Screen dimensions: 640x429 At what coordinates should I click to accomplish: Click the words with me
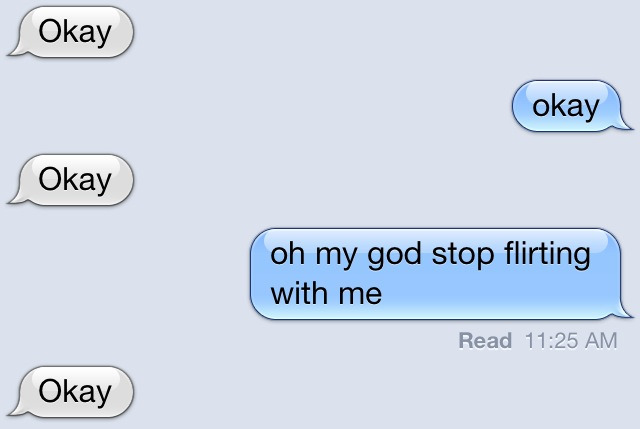[326, 293]
